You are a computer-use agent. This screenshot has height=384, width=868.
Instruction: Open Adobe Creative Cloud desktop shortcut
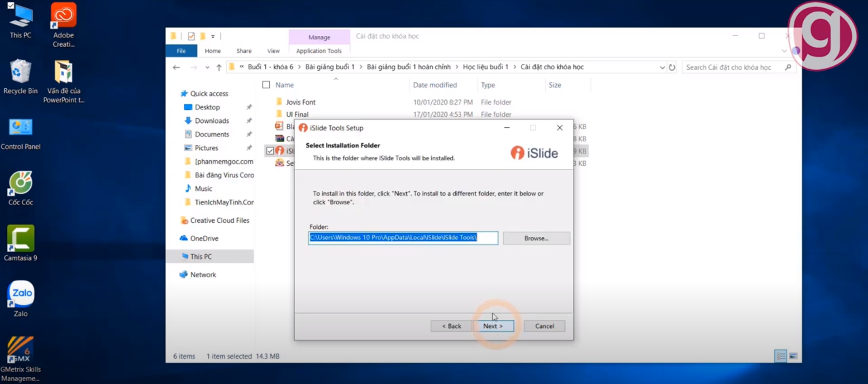[63, 25]
